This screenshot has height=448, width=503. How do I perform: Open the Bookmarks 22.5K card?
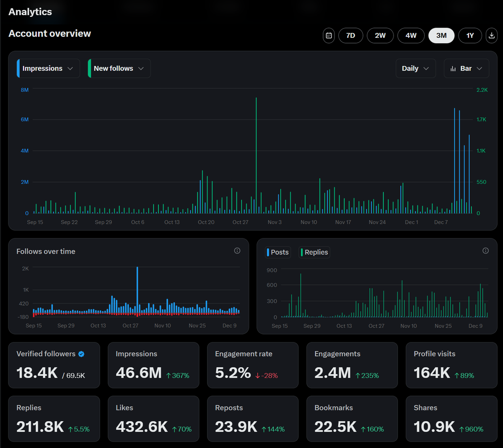tap(352, 419)
